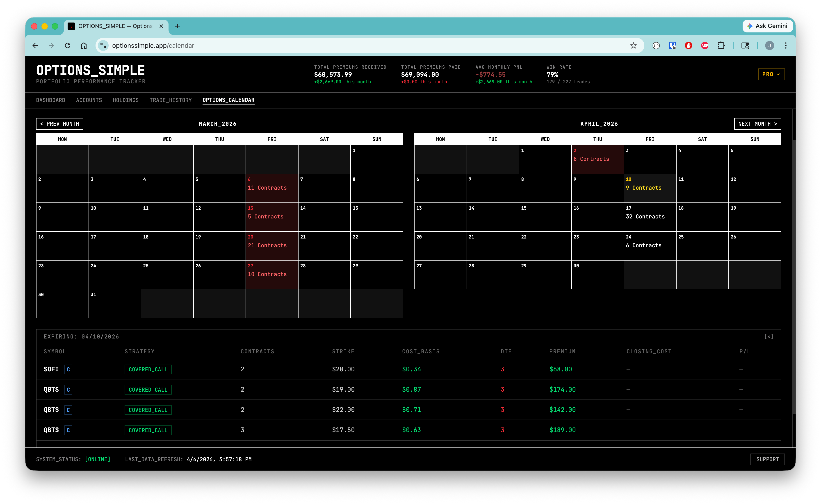Click the SUPPORT button
This screenshot has height=504, width=821.
tap(767, 459)
